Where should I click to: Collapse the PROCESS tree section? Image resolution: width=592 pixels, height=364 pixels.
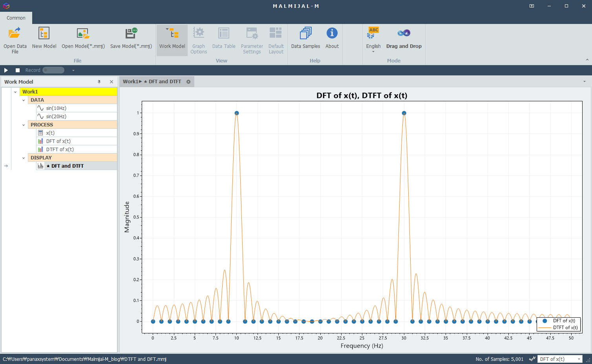click(x=24, y=125)
